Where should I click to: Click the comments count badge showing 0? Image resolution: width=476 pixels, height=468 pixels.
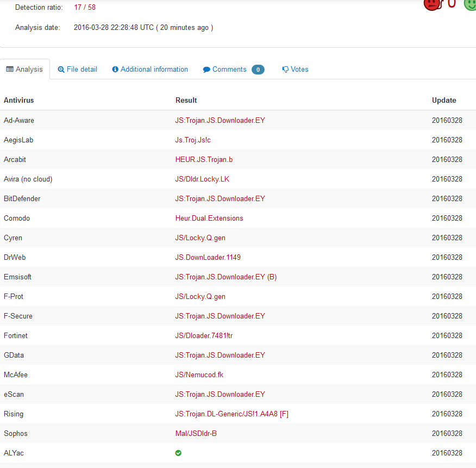[x=258, y=70]
